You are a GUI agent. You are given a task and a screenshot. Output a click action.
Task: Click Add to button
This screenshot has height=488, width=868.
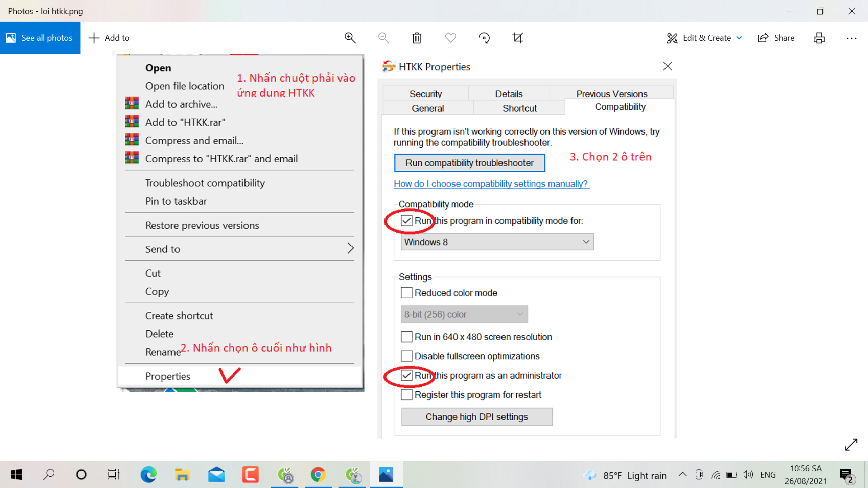(109, 38)
